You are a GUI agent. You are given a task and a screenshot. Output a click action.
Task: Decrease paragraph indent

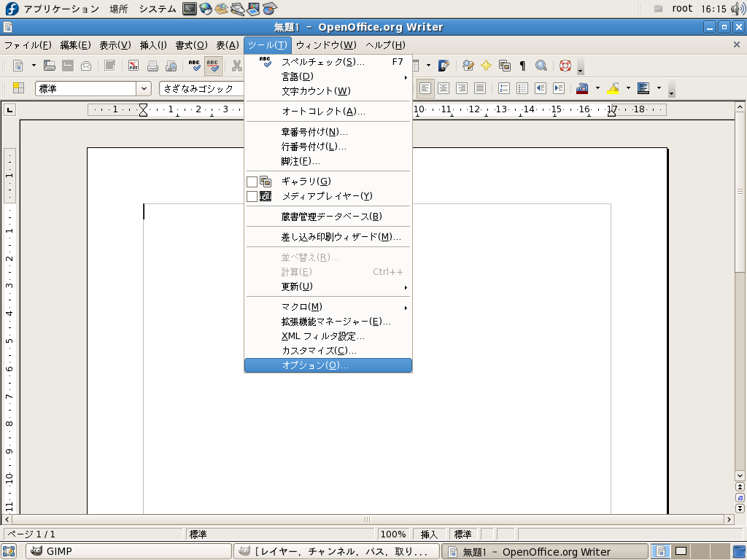[541, 88]
